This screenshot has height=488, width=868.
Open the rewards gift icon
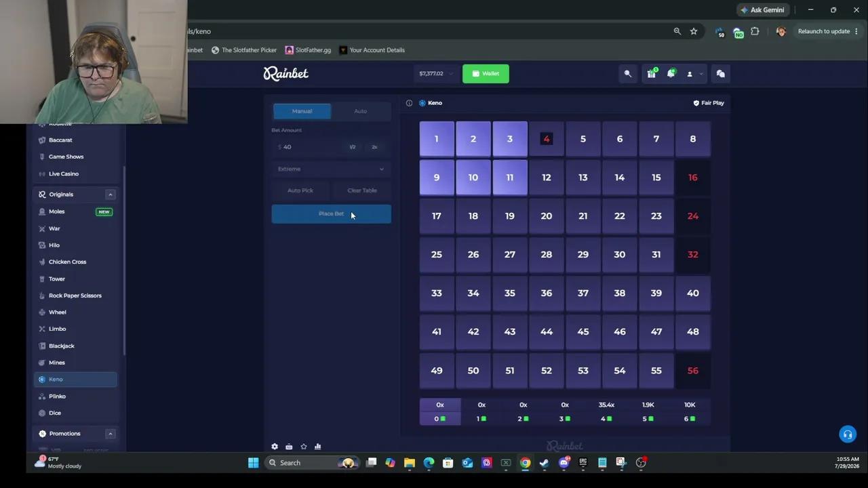click(651, 74)
